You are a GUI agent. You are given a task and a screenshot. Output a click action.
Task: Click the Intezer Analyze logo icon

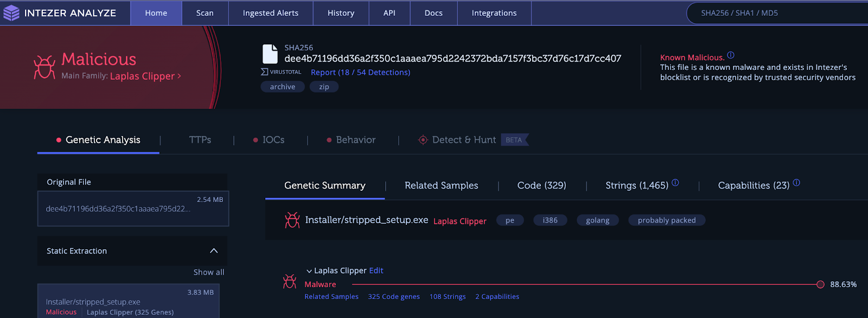(x=11, y=13)
